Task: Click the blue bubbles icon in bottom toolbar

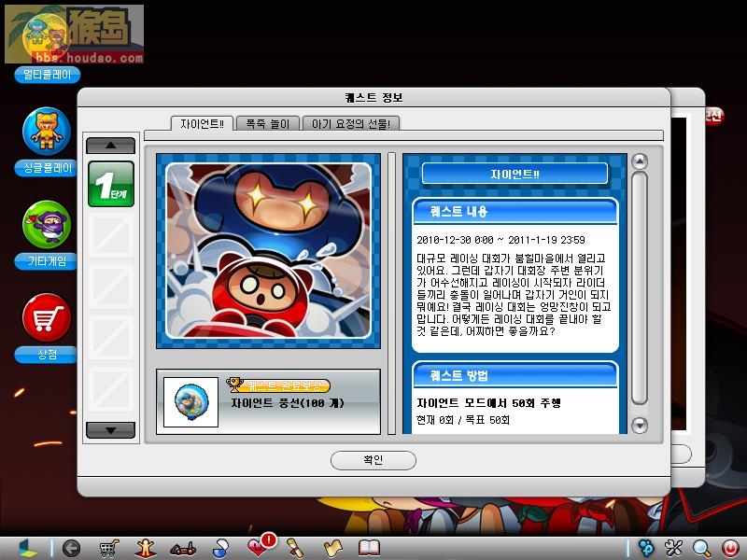Action: (646, 549)
